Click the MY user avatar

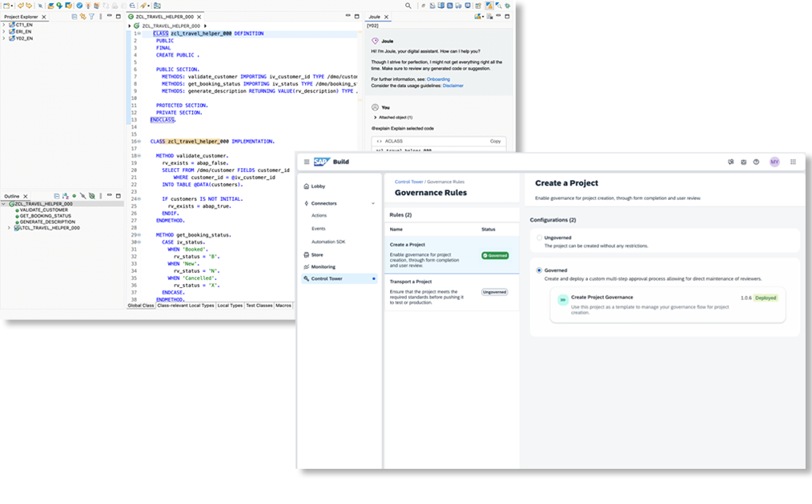pos(774,162)
